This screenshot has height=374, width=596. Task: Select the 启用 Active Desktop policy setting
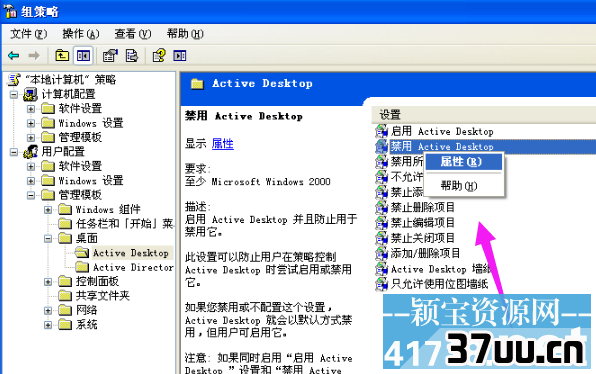click(x=442, y=132)
